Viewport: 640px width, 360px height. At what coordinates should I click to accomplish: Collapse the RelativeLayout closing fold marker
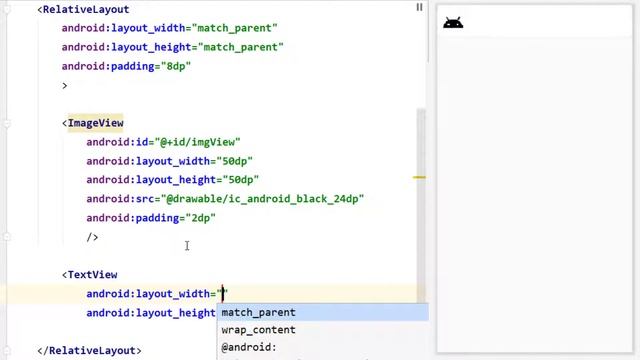7,351
